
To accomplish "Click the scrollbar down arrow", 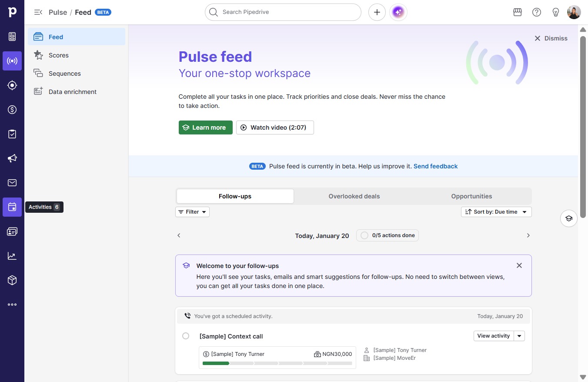I will (x=583, y=377).
